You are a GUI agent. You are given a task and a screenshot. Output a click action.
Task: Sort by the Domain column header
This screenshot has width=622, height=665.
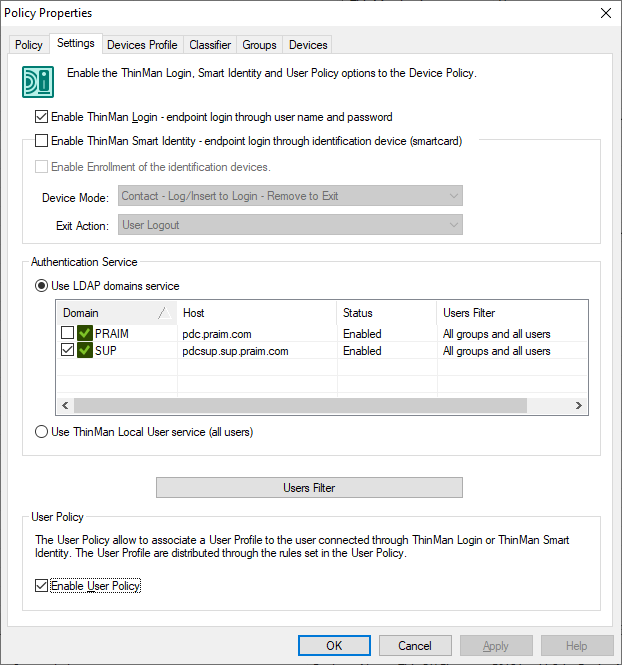coord(117,313)
